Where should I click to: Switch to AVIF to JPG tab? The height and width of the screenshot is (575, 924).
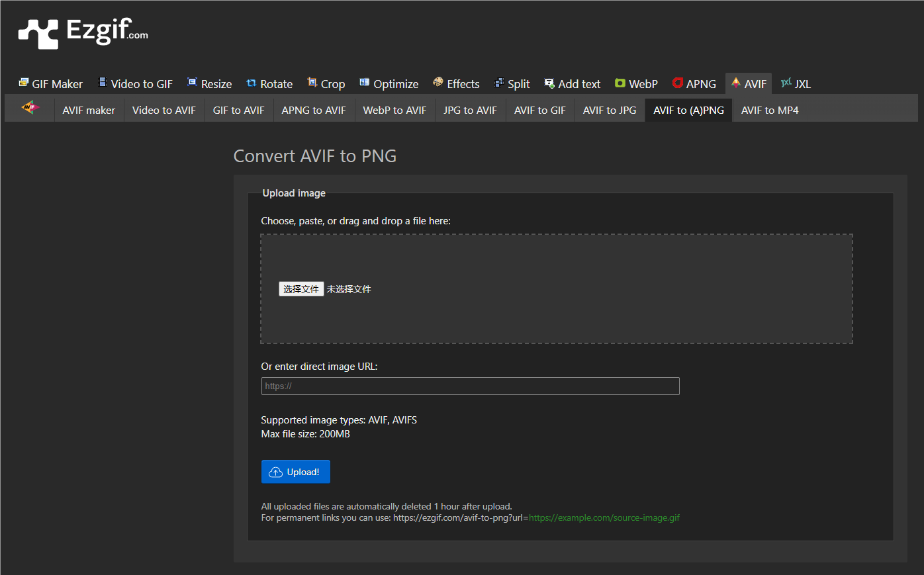point(609,111)
